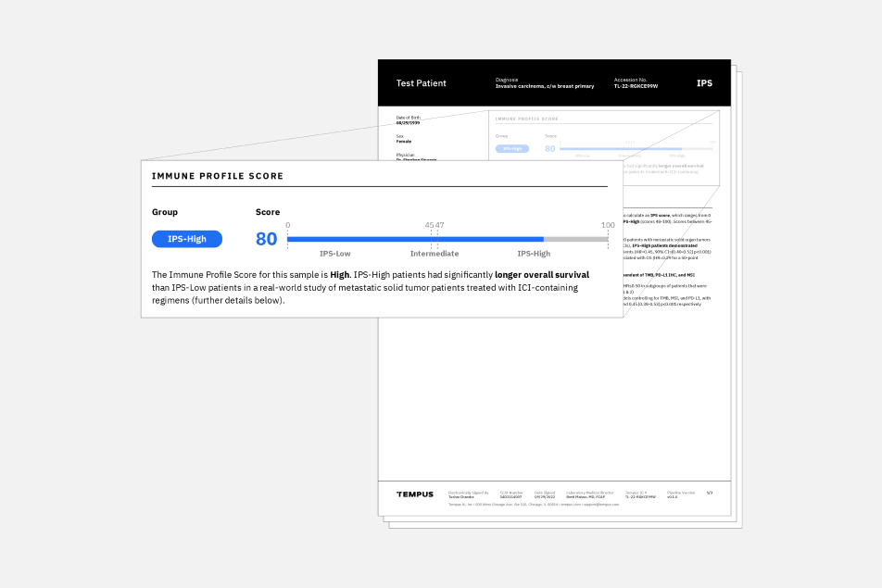
Task: Click the Date Signed footer entry
Action: click(x=545, y=494)
